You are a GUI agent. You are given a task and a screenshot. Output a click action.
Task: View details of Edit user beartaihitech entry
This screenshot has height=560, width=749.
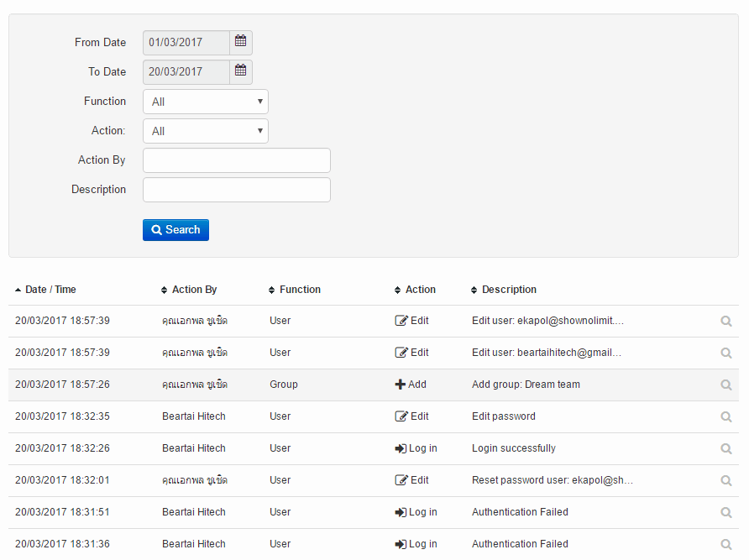click(726, 353)
